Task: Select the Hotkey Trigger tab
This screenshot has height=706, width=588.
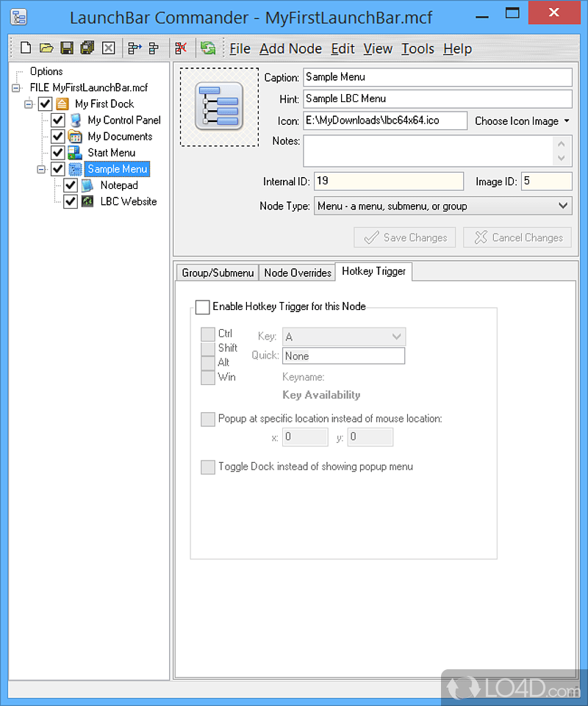Action: 373,272
